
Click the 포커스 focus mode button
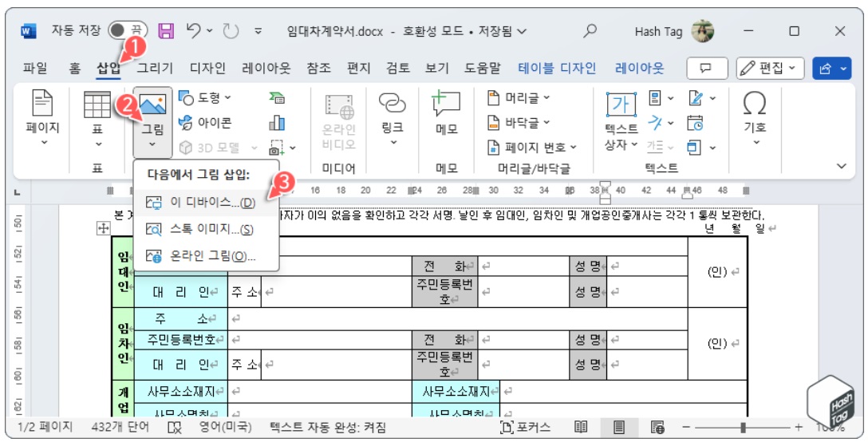pos(525,427)
